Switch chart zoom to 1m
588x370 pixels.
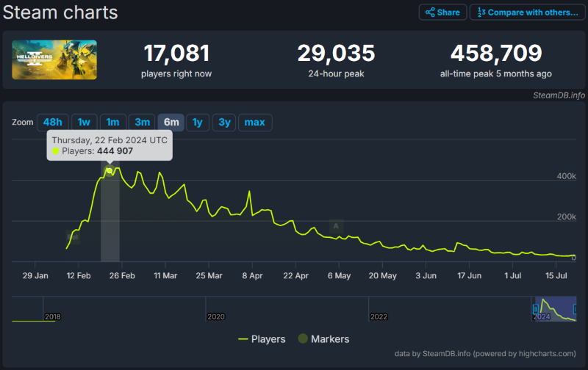[112, 122]
